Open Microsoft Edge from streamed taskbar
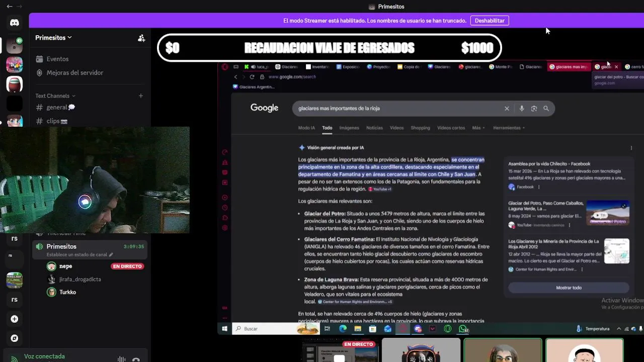Image resolution: width=644 pixels, height=362 pixels. coord(343,329)
